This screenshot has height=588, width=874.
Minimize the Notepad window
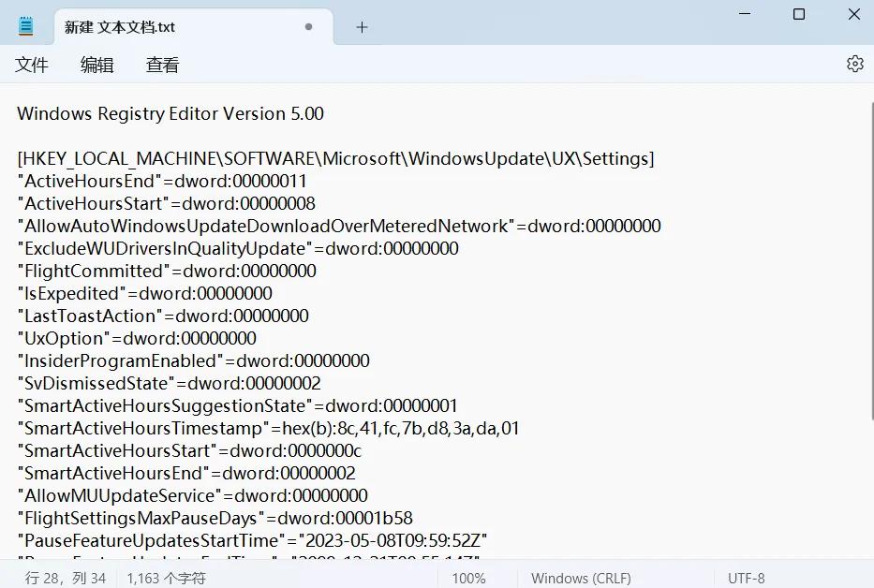coord(743,15)
